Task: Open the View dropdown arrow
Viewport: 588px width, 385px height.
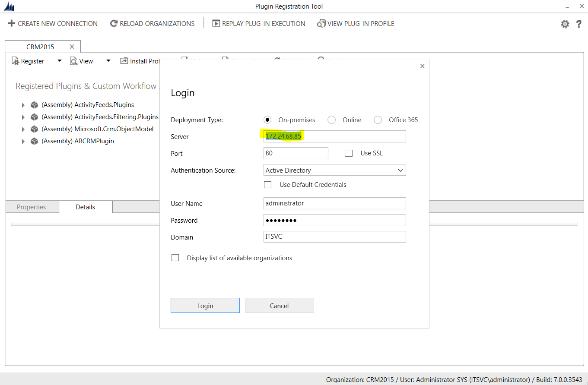Action: tap(108, 61)
